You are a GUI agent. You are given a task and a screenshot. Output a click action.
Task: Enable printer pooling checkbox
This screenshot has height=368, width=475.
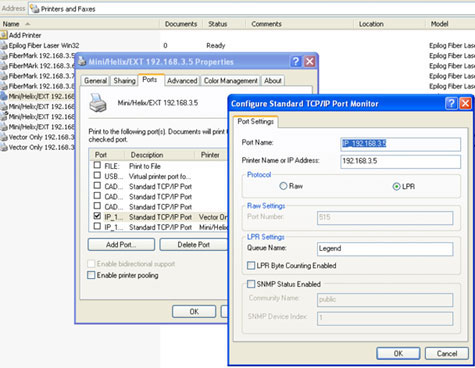tap(91, 275)
